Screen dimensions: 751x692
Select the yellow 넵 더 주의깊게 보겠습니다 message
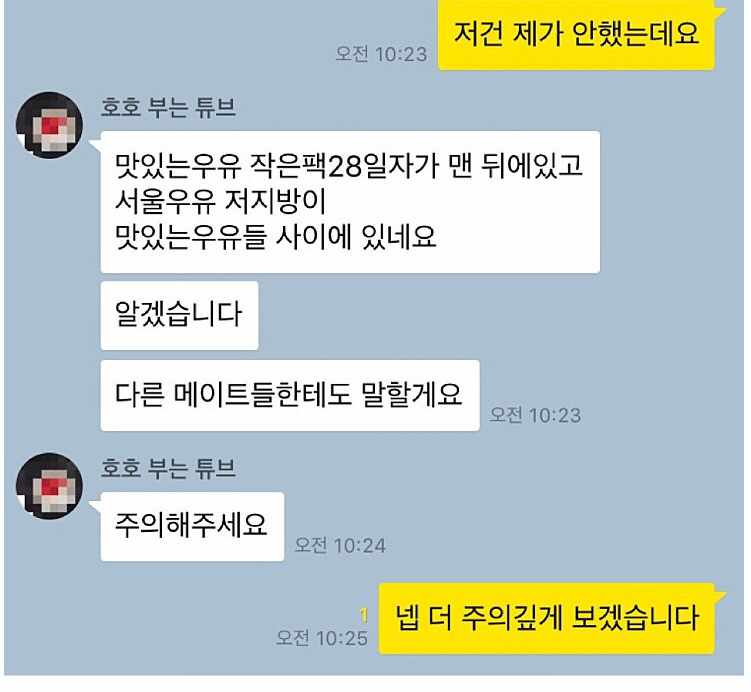pyautogui.click(x=546, y=618)
